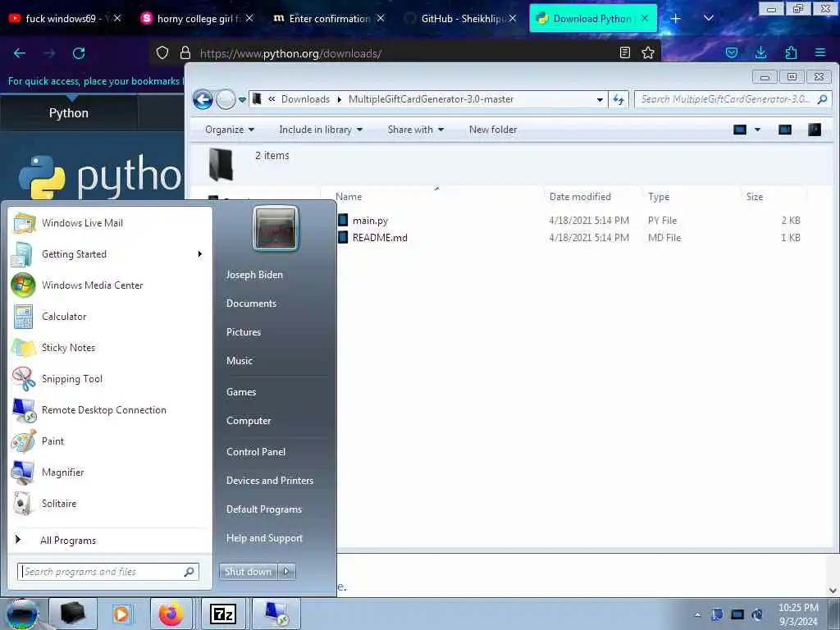Go back in Explorer window
This screenshot has width=840, height=630.
coord(203,99)
